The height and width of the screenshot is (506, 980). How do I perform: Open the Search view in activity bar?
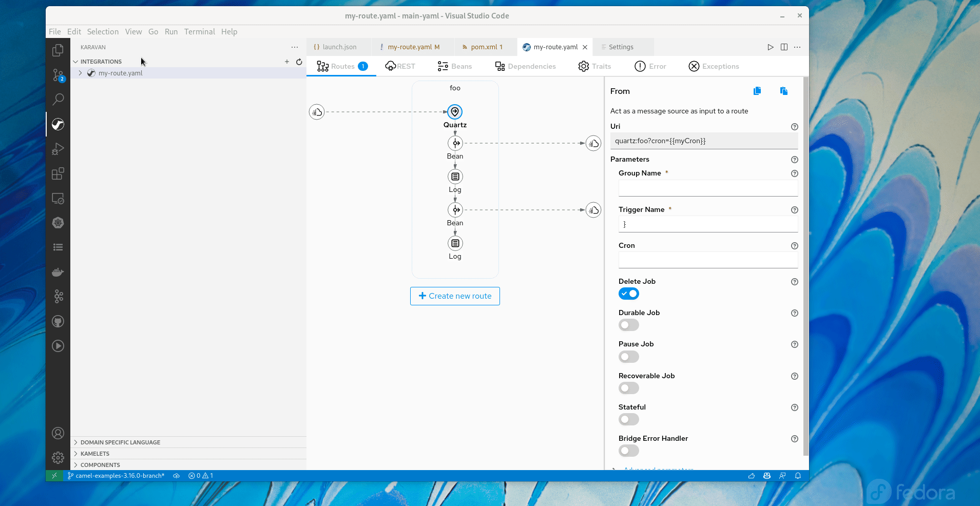[58, 100]
